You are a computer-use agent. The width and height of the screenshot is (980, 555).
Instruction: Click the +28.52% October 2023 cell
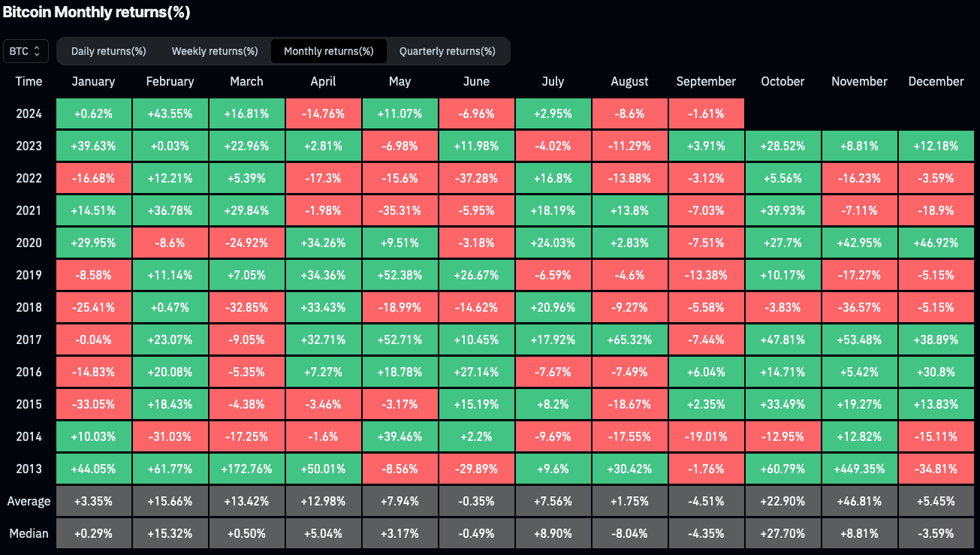783,146
